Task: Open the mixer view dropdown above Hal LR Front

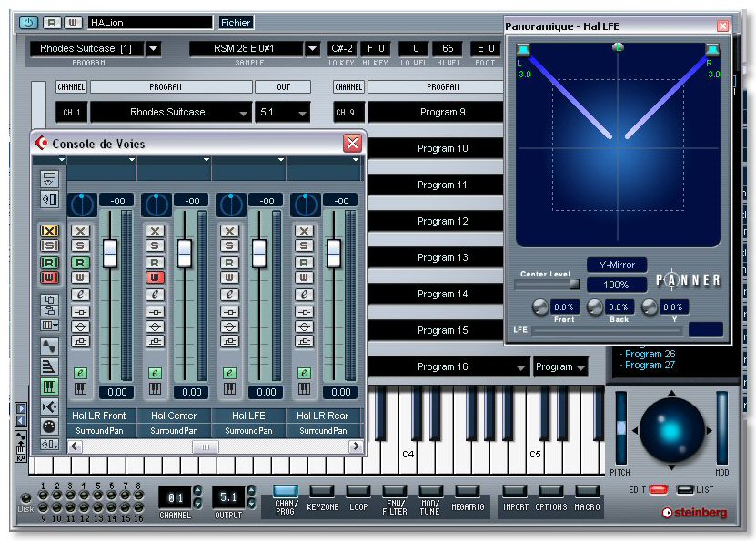Action: (x=131, y=159)
